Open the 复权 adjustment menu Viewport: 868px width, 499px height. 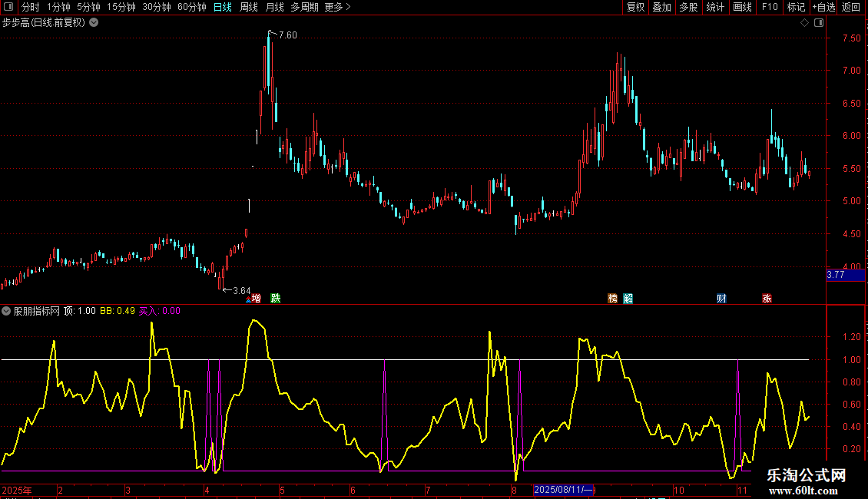click(635, 7)
